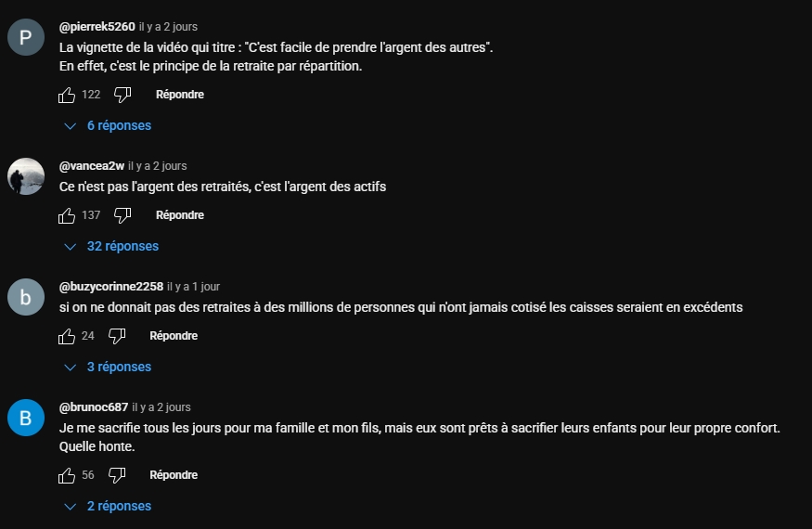Screen dimensions: 812x529
Task: Like @vancea2w's comment with 137 likes
Action: [67, 215]
